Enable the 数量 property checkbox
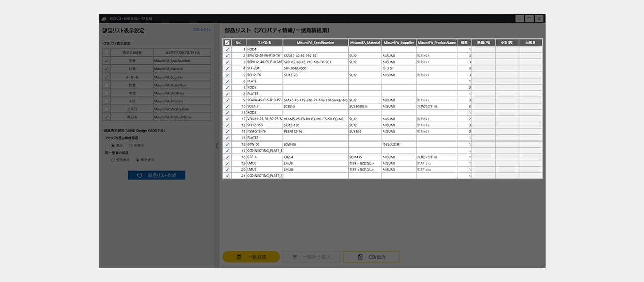Viewport: 644px width, 282px height. point(106,85)
